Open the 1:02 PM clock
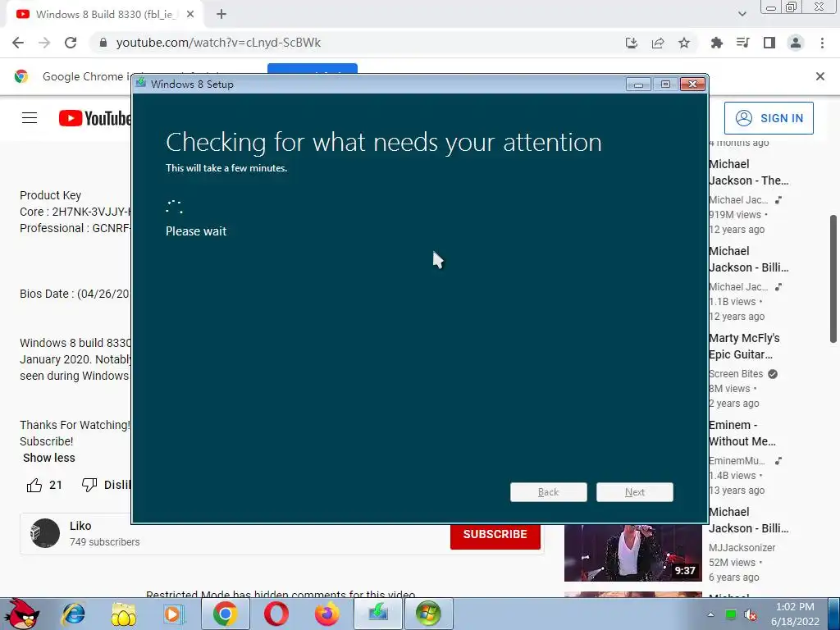The image size is (840, 630). pyautogui.click(x=795, y=614)
